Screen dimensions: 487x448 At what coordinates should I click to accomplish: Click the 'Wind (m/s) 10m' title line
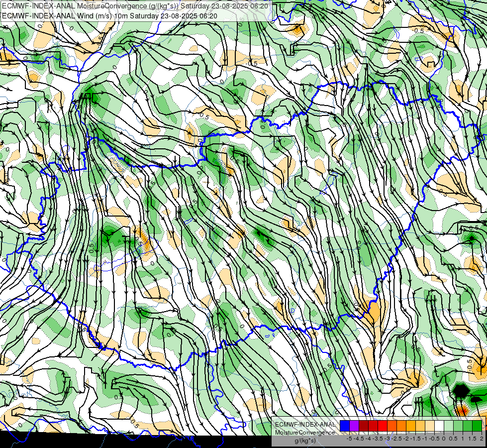point(109,16)
